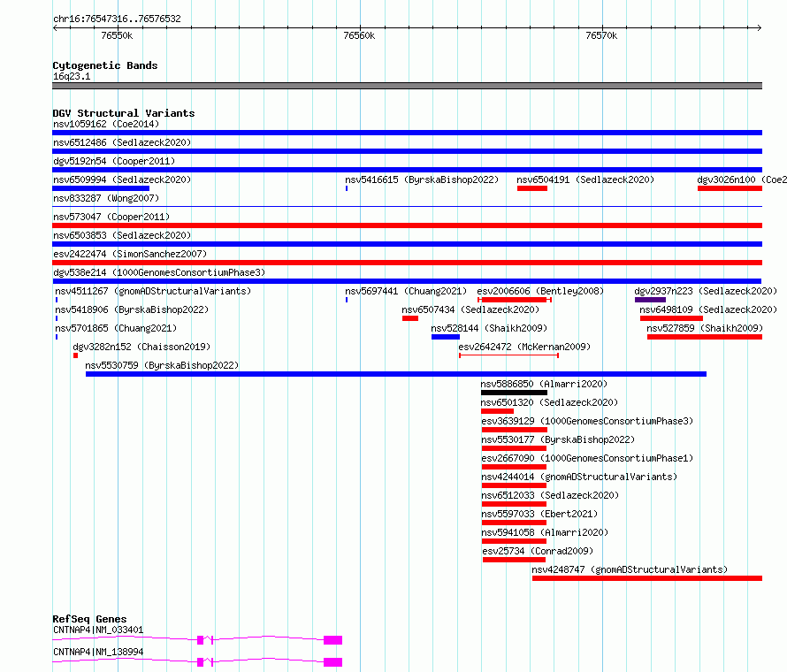Click the nsv833287 (Wong2007) label
This screenshot has width=787, height=672.
pos(106,198)
